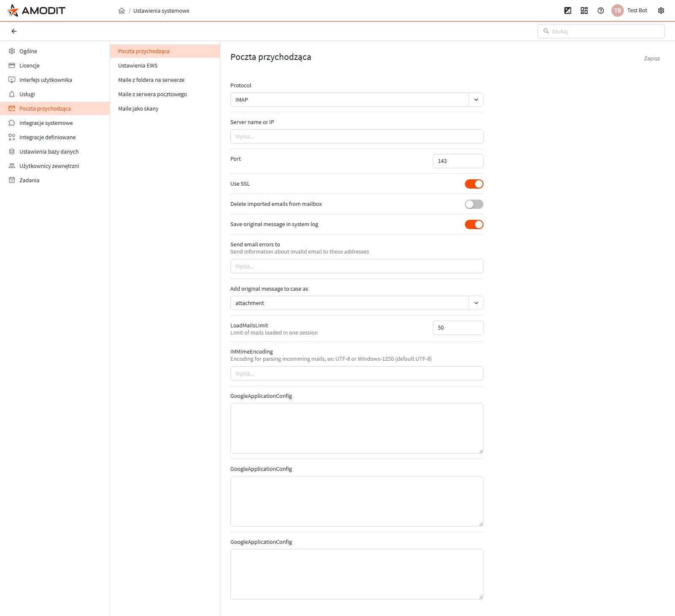
Task: Click the Zapisz save button
Action: (x=652, y=58)
